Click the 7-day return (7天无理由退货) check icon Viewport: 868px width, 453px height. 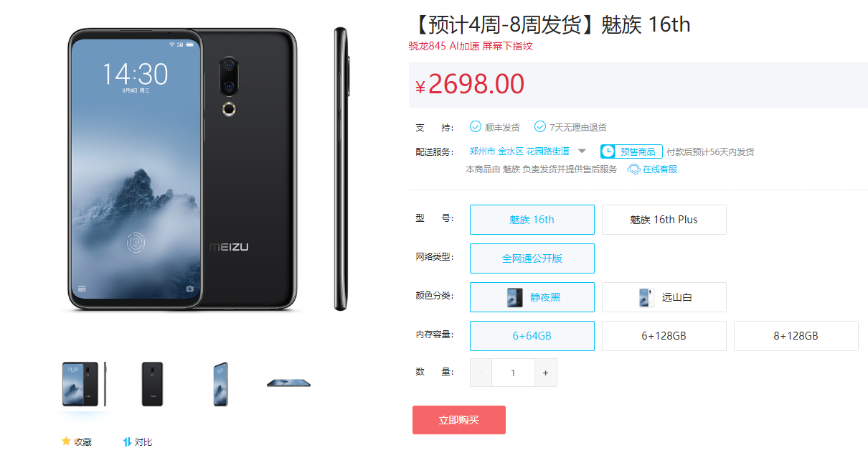[x=540, y=127]
